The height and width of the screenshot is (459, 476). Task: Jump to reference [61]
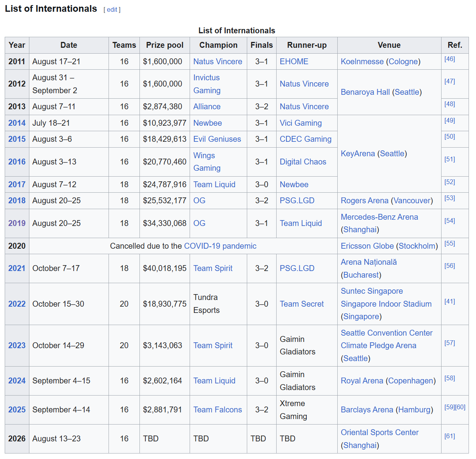pos(450,436)
